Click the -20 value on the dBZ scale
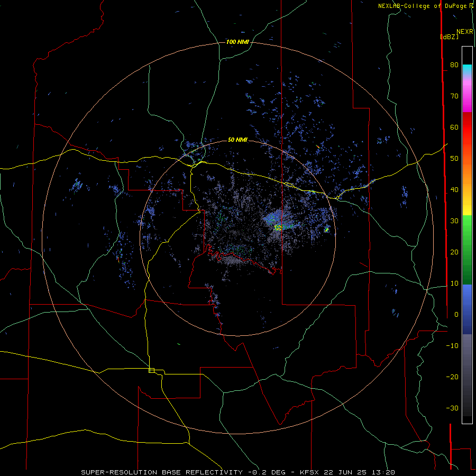 [x=452, y=377]
